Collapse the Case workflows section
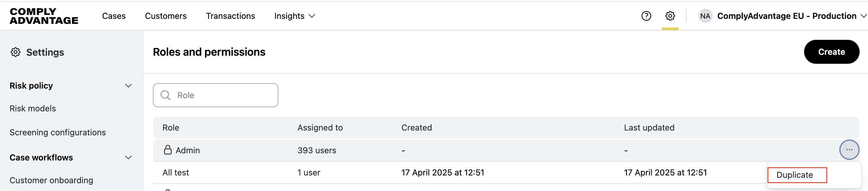The height and width of the screenshot is (191, 868). coord(128,157)
